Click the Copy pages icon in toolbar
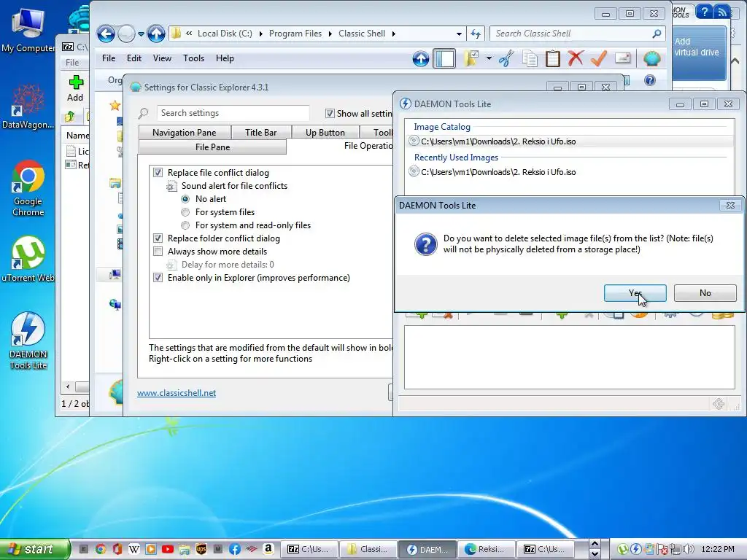 pyautogui.click(x=530, y=58)
